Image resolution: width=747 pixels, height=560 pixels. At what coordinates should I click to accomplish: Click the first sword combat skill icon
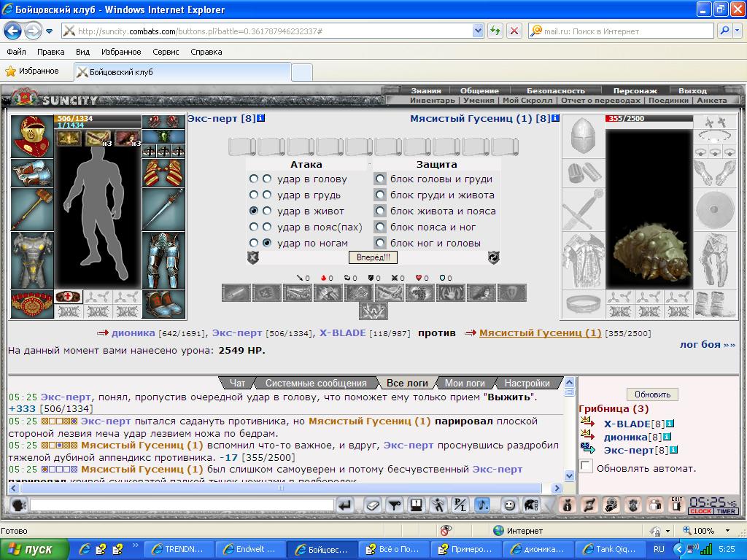[236, 293]
